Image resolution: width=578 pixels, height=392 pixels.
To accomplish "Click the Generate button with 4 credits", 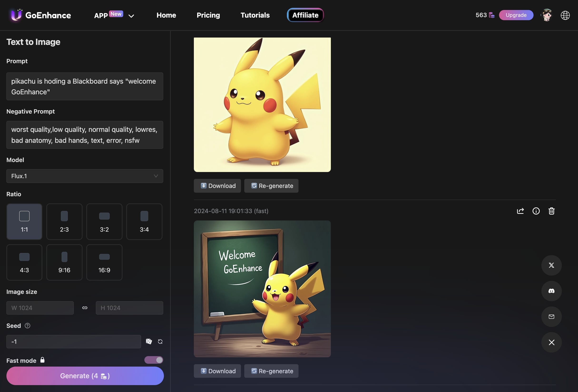I will pos(85,375).
